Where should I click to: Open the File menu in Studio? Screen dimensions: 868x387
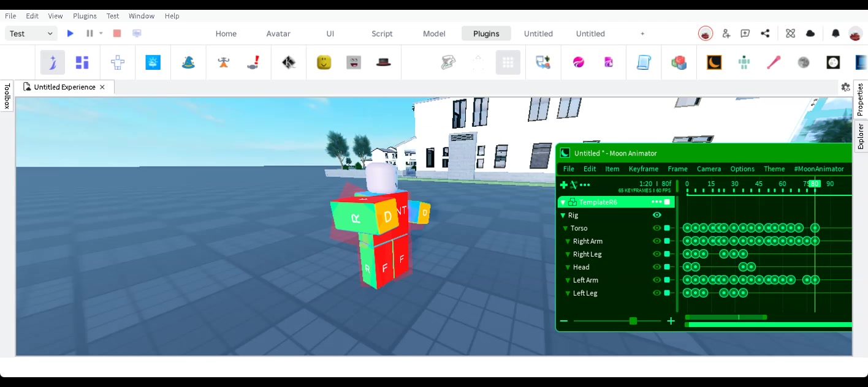coord(10,16)
